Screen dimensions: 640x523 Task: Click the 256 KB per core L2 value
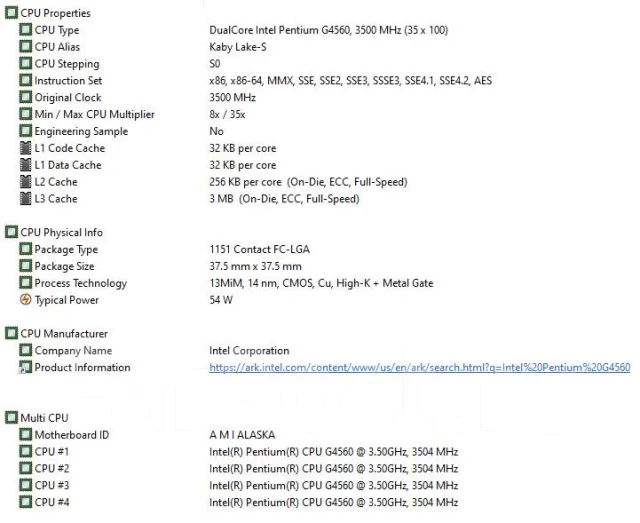(308, 182)
